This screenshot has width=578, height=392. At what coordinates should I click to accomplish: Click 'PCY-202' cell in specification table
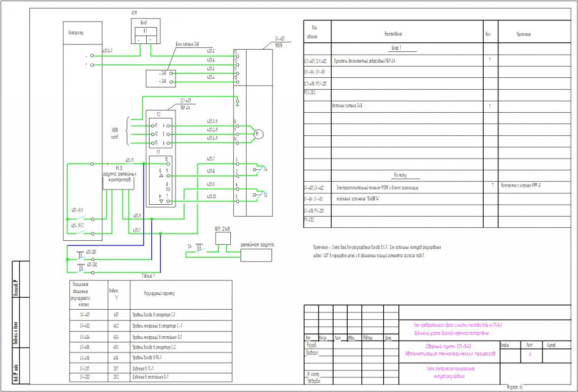coord(309,93)
